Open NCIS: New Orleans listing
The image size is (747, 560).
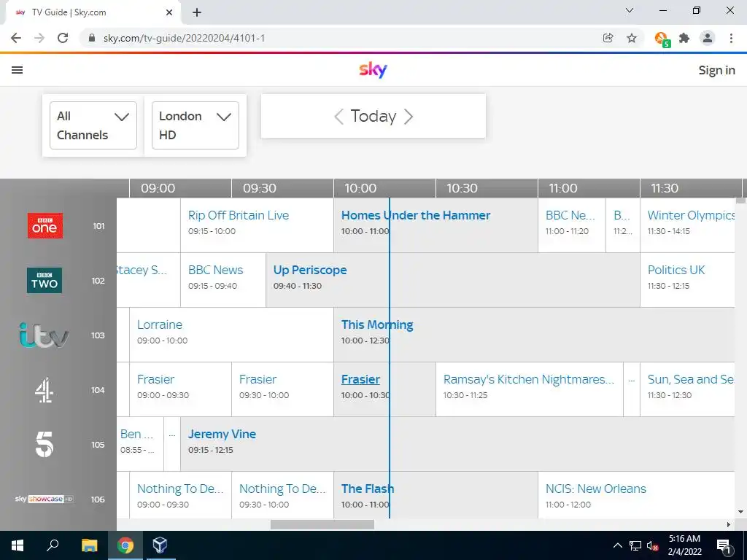[636, 495]
